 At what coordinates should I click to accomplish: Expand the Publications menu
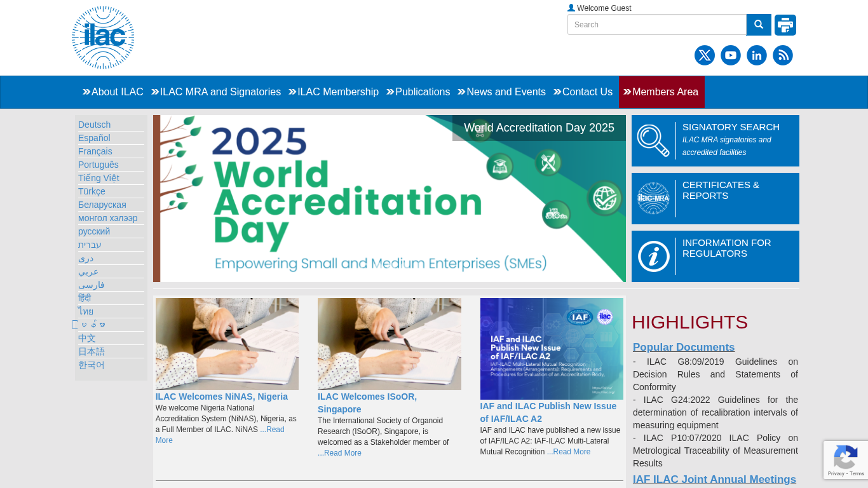coord(418,92)
